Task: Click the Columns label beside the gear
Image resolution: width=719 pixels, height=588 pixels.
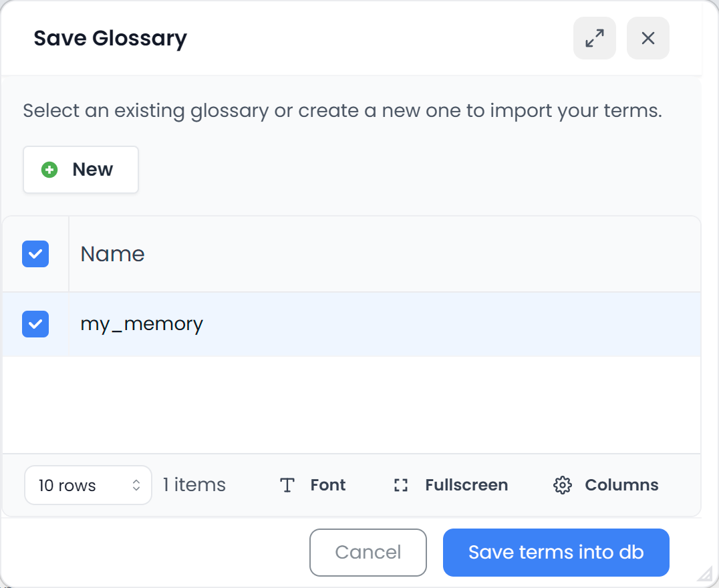Action: (x=621, y=485)
